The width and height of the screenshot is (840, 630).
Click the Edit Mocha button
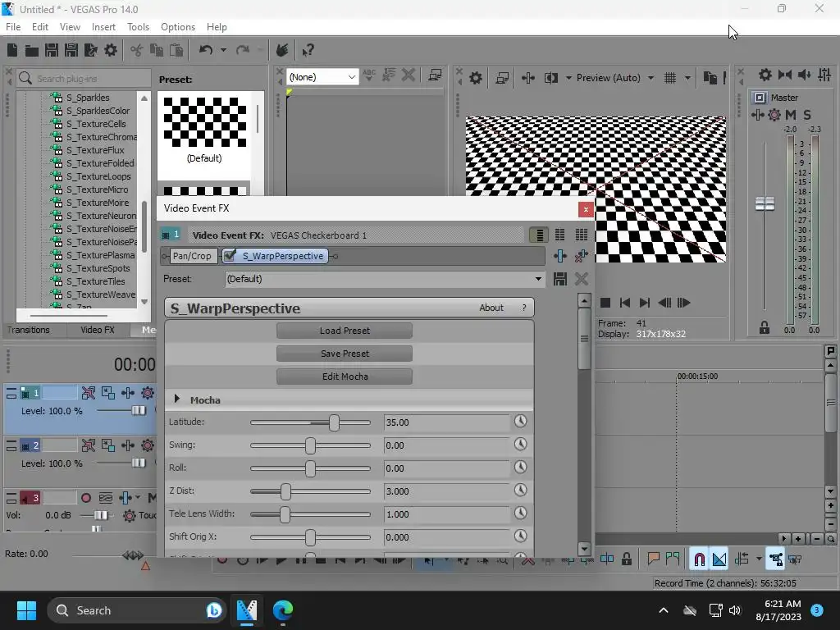pos(345,377)
